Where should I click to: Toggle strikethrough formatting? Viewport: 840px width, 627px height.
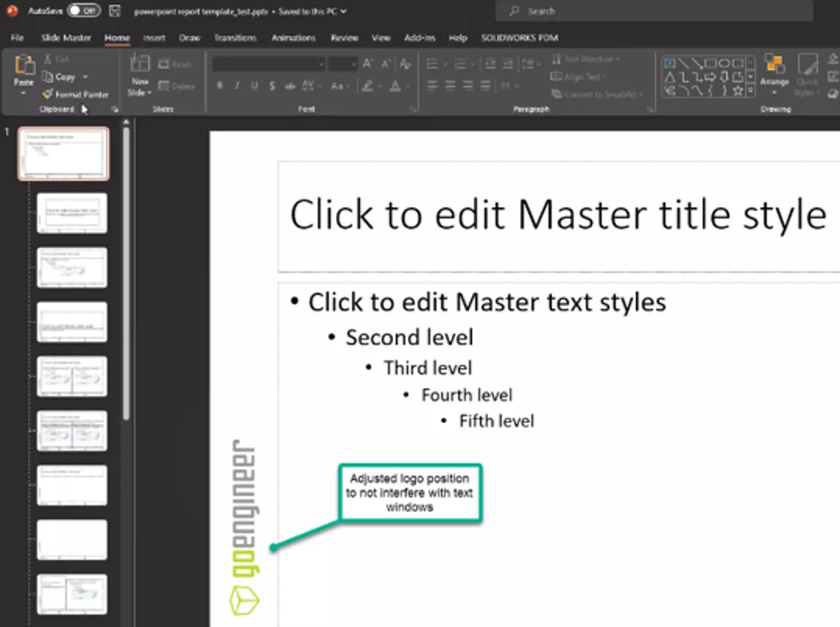(290, 85)
